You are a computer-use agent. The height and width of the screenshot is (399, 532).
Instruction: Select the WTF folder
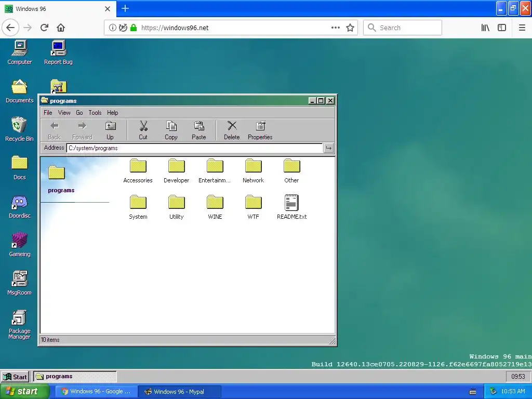pyautogui.click(x=253, y=207)
